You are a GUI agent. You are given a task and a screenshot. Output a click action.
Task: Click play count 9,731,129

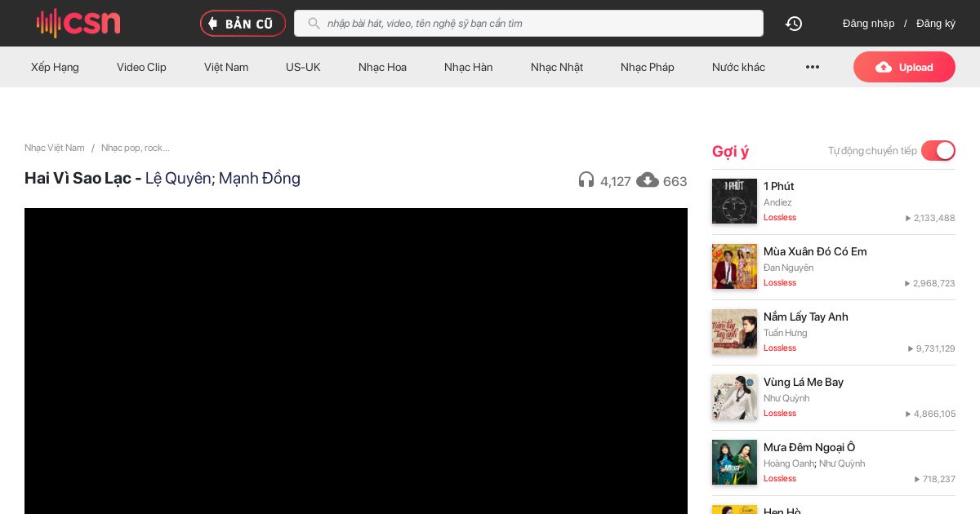[932, 348]
